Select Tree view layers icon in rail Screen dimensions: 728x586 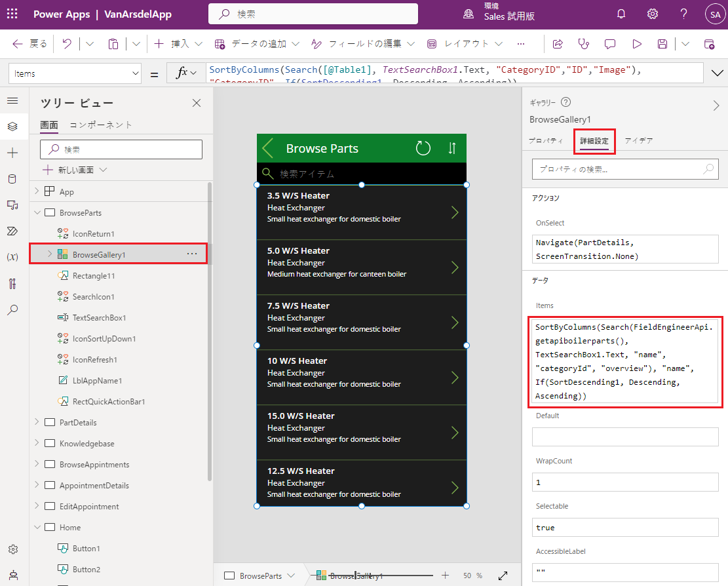12,127
